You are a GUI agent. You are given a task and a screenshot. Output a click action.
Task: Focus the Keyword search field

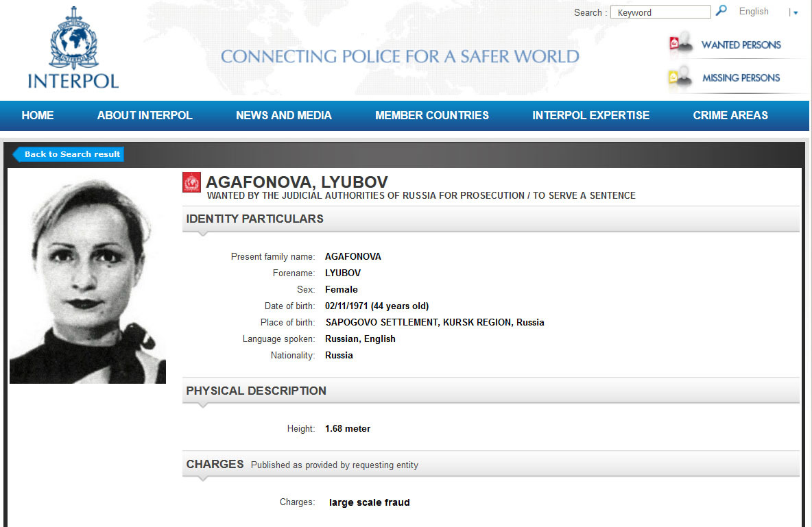click(660, 12)
